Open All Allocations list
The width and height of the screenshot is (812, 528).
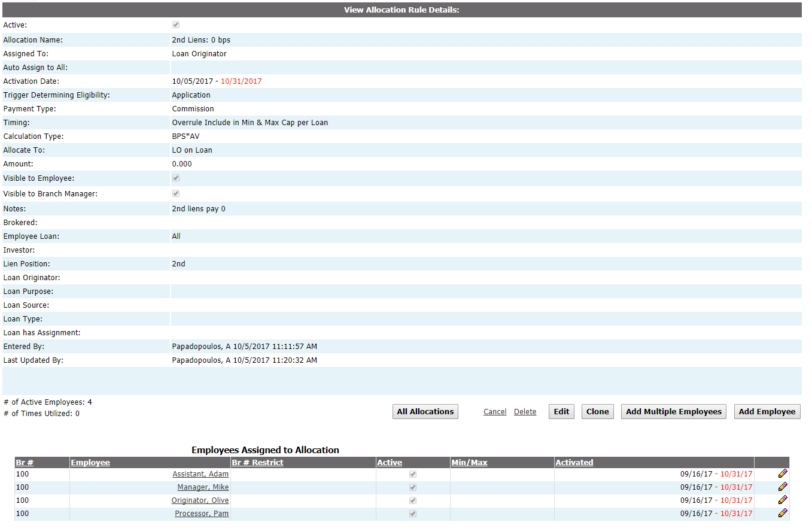(425, 412)
